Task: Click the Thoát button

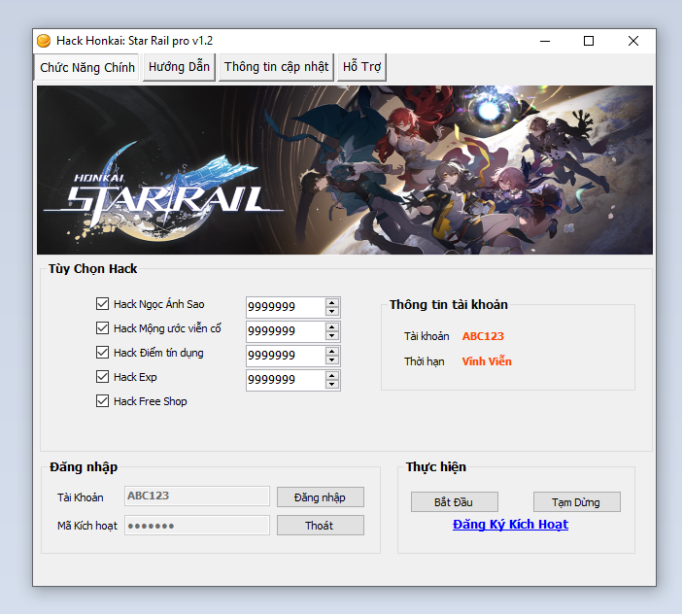Action: point(320,526)
